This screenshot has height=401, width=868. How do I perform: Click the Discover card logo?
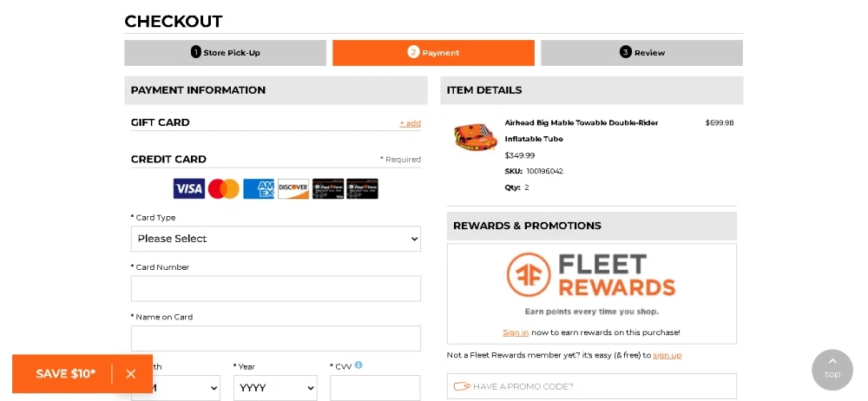(293, 189)
